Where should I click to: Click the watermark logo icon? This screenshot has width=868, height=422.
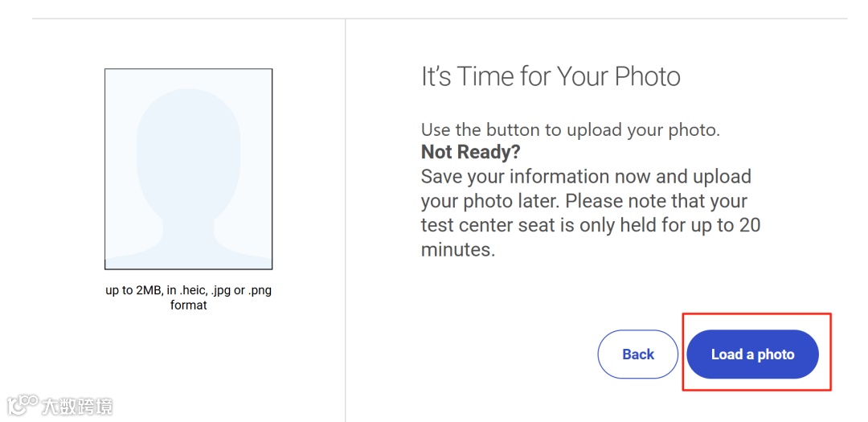(23, 404)
